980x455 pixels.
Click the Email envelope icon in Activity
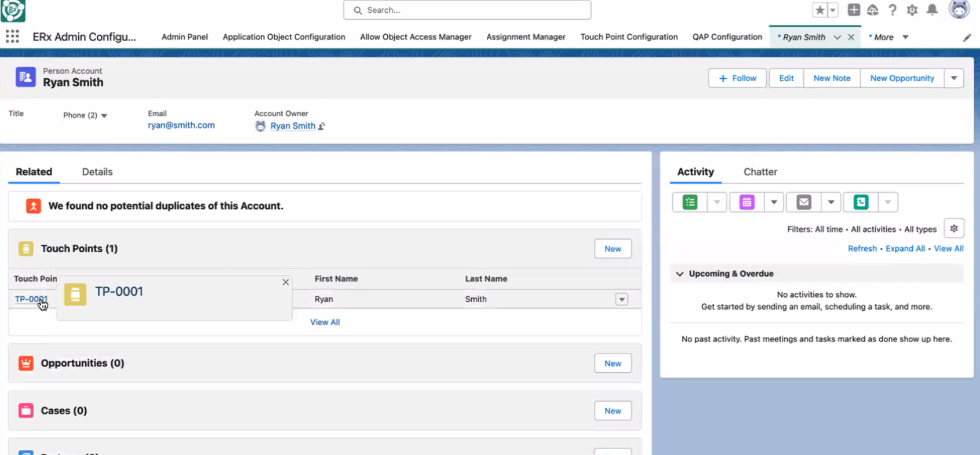pos(803,202)
